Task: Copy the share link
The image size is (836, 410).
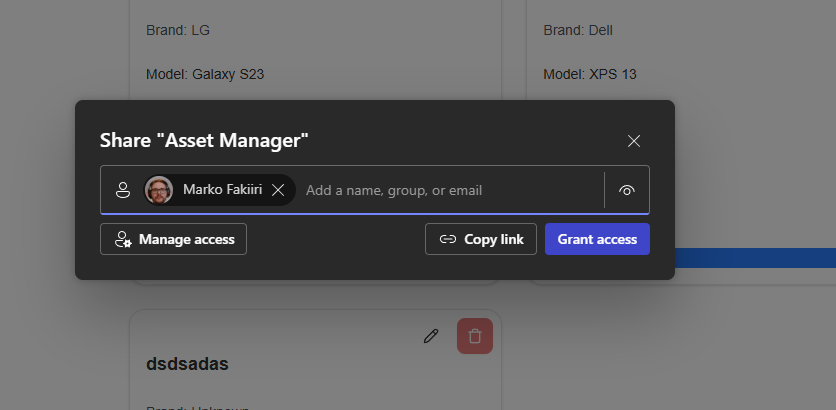Action: coord(481,239)
